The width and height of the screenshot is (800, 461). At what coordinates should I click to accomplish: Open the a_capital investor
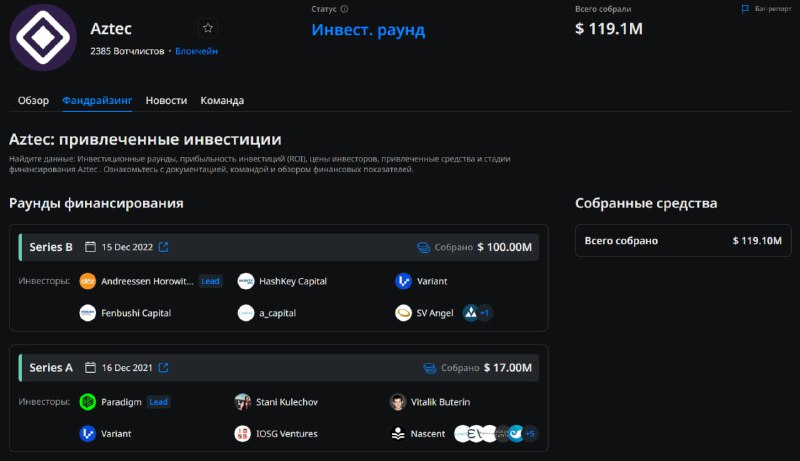(x=278, y=313)
